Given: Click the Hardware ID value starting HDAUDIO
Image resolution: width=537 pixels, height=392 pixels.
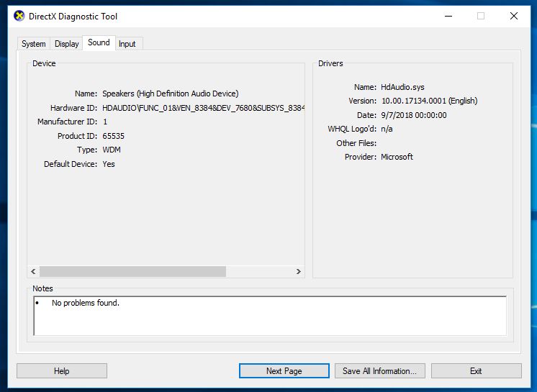Looking at the screenshot, I should click(x=203, y=108).
